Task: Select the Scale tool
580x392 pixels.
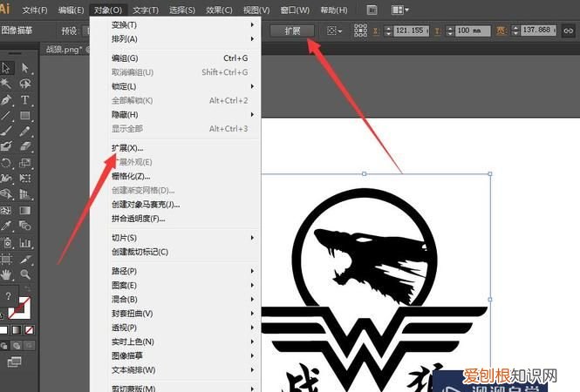Action: [25, 163]
